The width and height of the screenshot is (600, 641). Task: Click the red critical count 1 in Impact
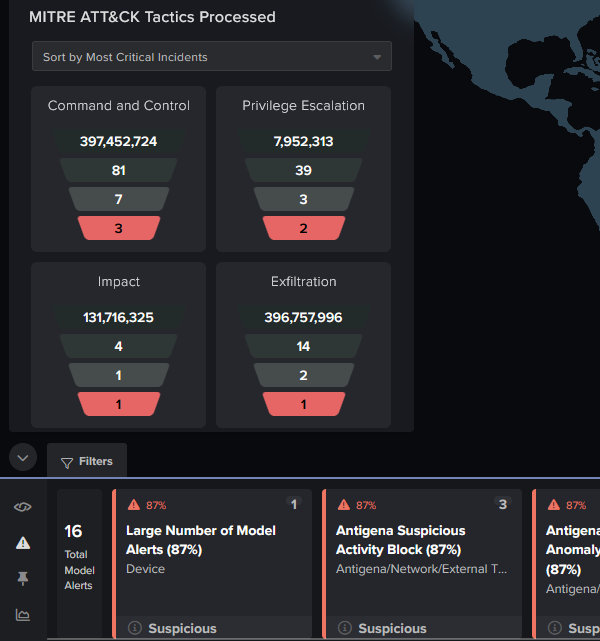(x=119, y=404)
